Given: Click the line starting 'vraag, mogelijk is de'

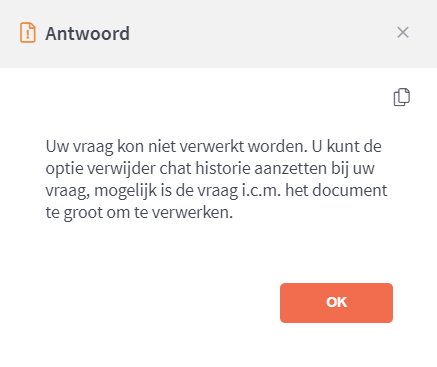Looking at the screenshot, I should pyautogui.click(x=216, y=190).
